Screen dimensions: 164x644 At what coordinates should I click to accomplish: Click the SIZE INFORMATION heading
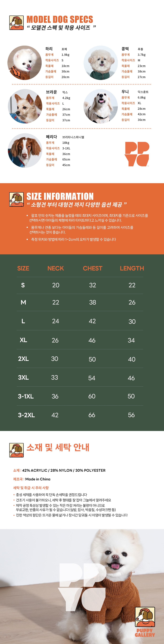(x=60, y=196)
